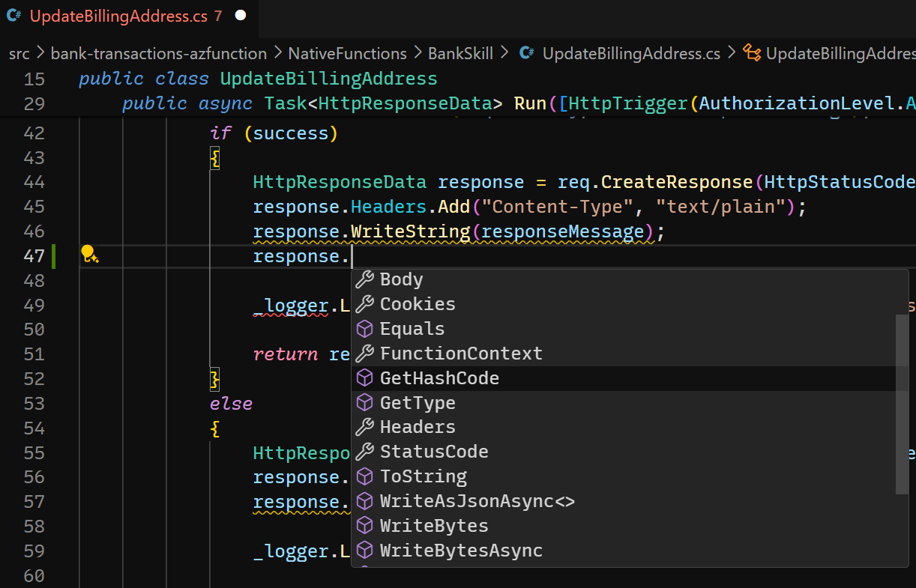Select GetHashCode from the suggestions
This screenshot has height=588, width=916.
(x=439, y=378)
